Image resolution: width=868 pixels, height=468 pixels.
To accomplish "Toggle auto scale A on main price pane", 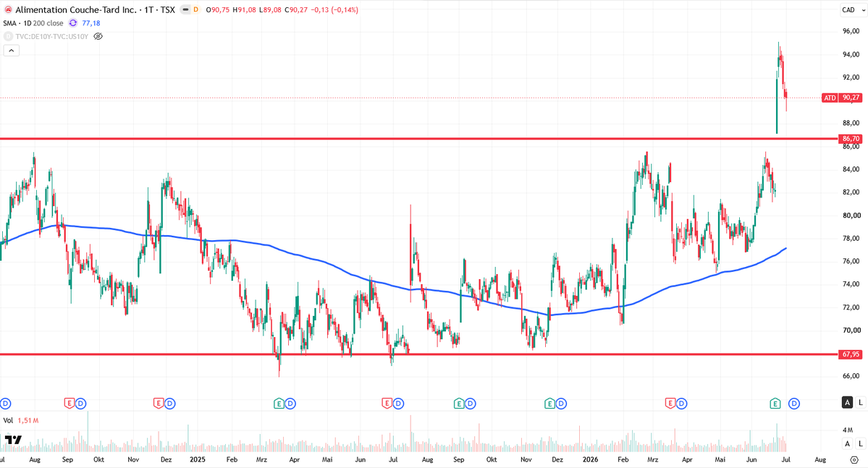I will click(847, 402).
